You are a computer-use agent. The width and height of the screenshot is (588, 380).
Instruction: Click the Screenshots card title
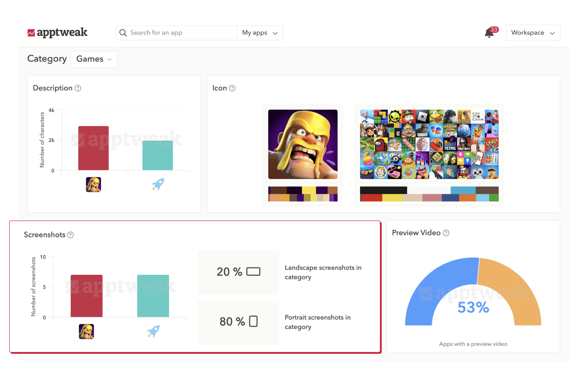45,235
